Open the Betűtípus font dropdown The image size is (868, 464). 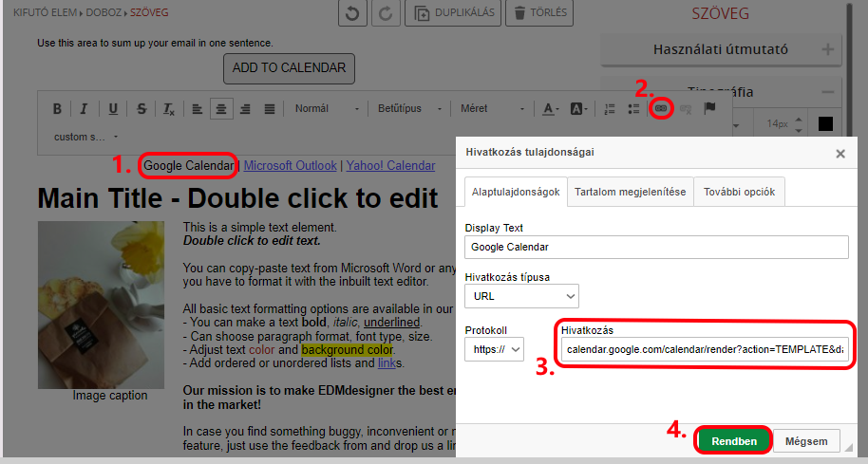pyautogui.click(x=409, y=109)
